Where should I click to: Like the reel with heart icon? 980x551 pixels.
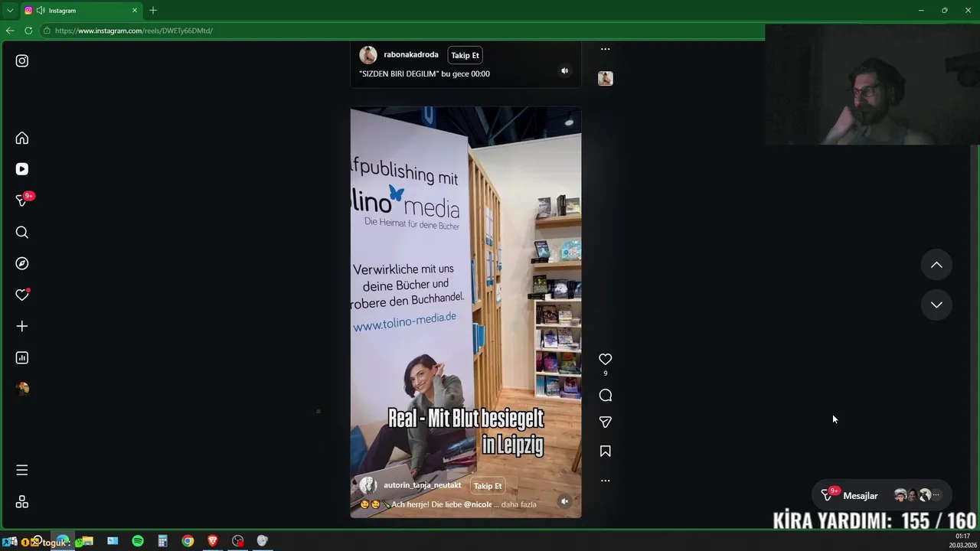606,359
